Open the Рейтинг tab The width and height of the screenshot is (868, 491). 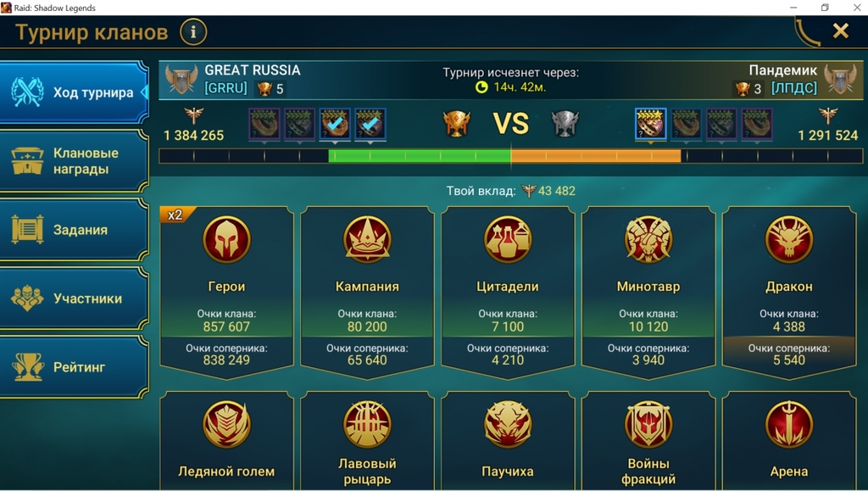(75, 367)
